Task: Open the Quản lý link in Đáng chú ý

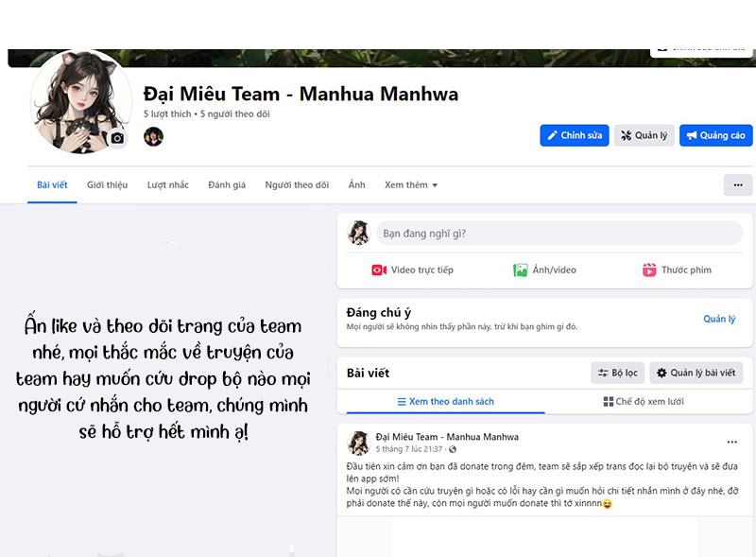Action: click(x=719, y=319)
